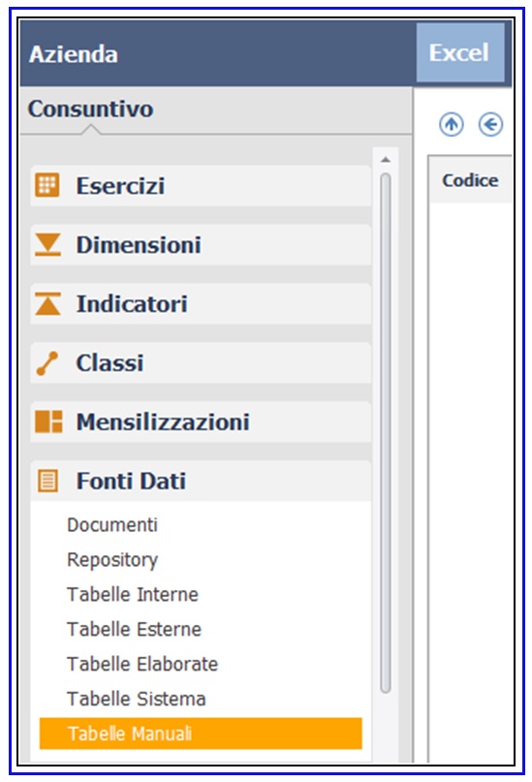The image size is (532, 782).
Task: Click the Mensilizzazioni tiles icon
Action: tap(48, 422)
